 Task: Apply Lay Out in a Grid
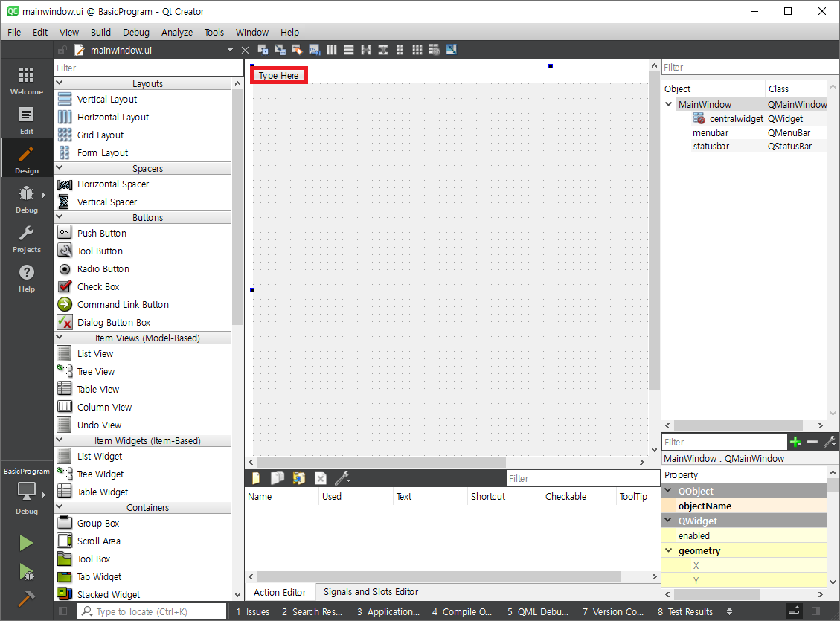417,50
